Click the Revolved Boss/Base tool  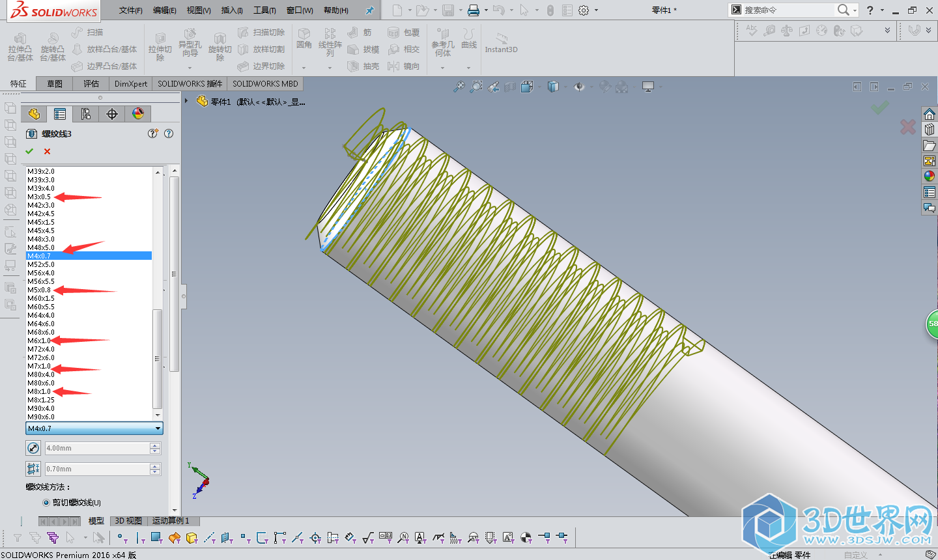[x=53, y=48]
